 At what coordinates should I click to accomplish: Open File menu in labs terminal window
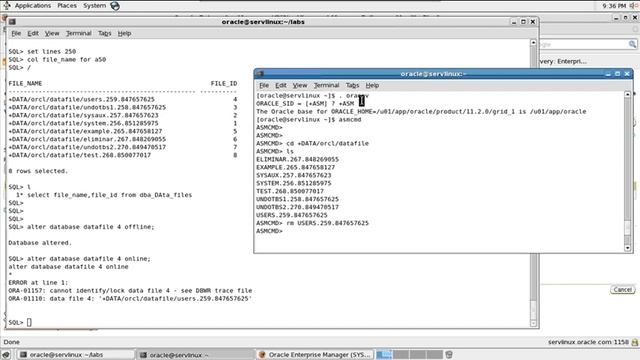pyautogui.click(x=16, y=33)
